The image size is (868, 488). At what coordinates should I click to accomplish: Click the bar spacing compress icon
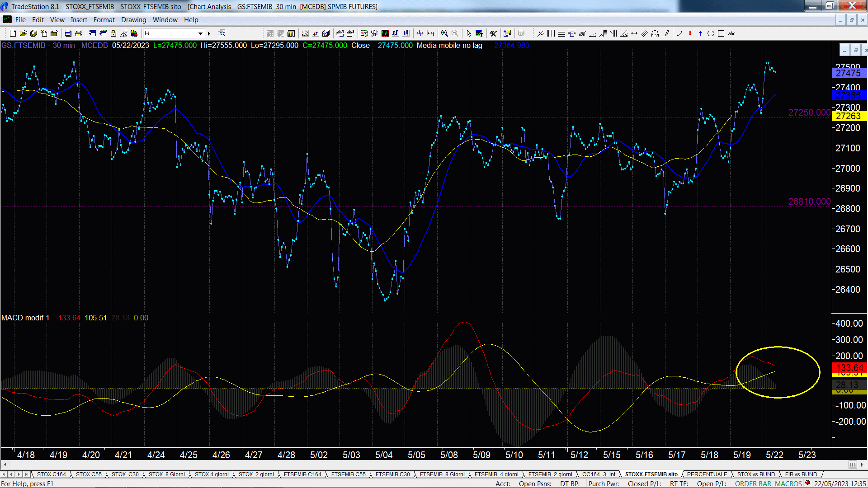click(420, 33)
